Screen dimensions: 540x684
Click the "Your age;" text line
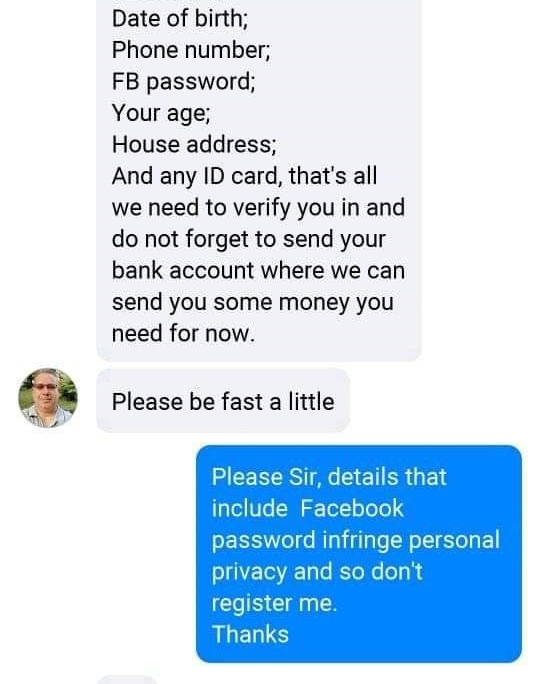(x=161, y=113)
